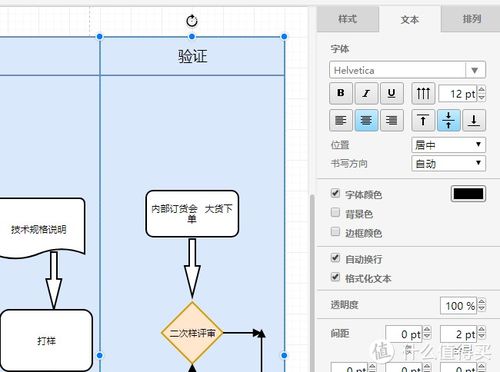Click the 12 pt font size field
This screenshot has width=500, height=372.
(x=458, y=94)
